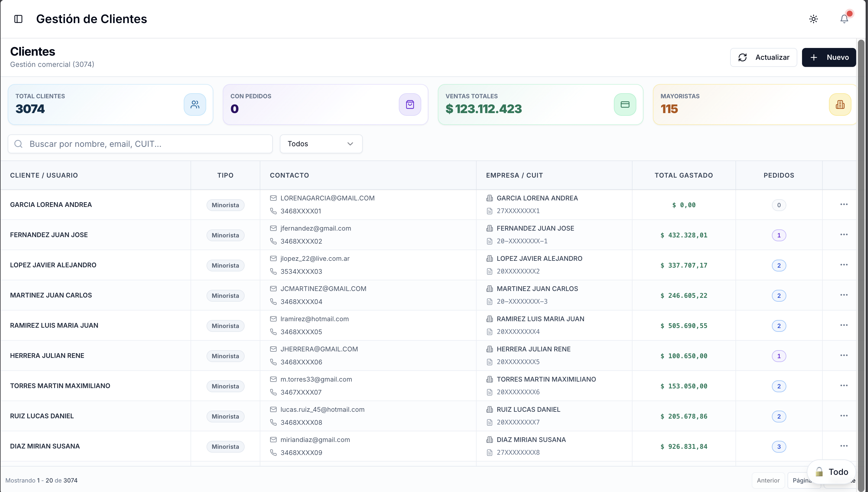Select the Minorista badge for LOPEZ JAVIER ALEJANDRO

click(225, 265)
